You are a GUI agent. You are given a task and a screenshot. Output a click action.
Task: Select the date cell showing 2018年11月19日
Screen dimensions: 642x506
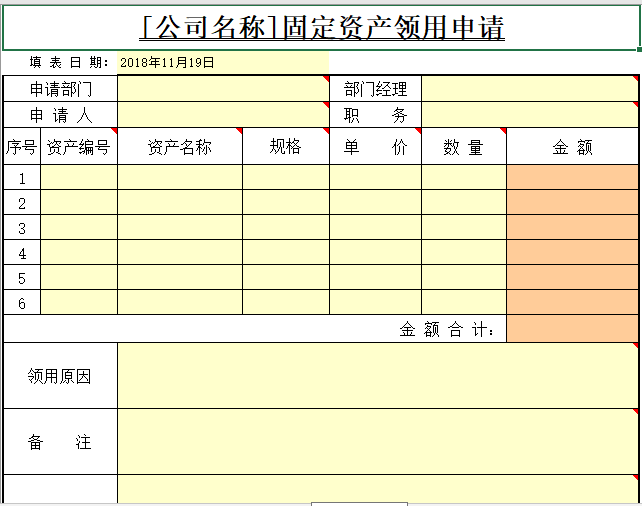tap(222, 62)
